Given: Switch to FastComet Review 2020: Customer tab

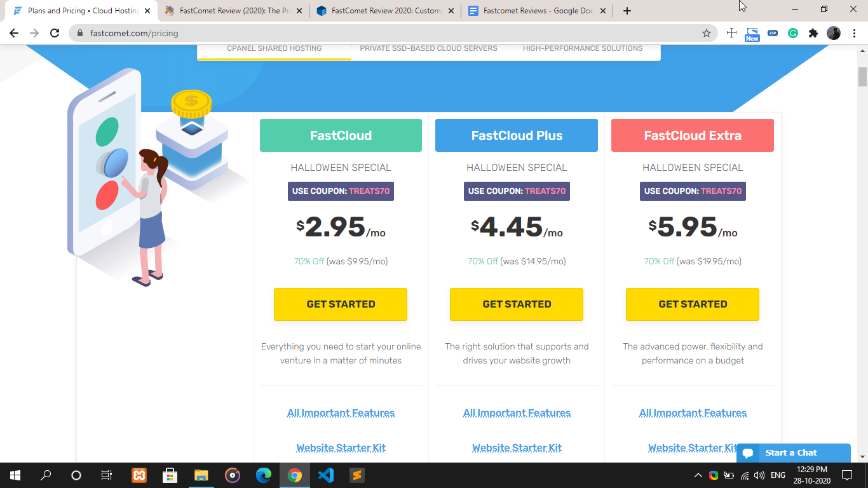Looking at the screenshot, I should (x=385, y=11).
